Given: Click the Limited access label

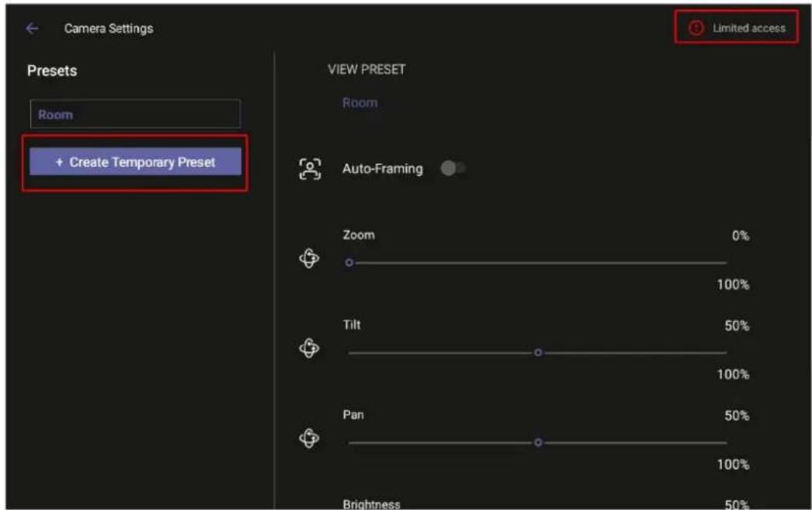Looking at the screenshot, I should pos(749,29).
